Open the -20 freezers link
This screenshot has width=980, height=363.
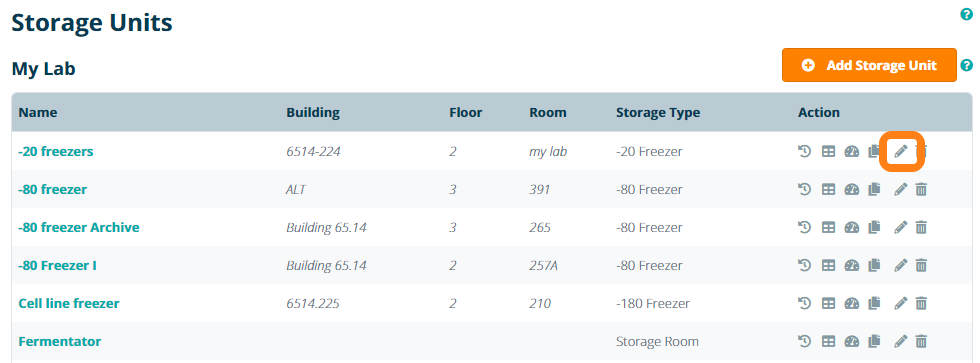click(56, 151)
